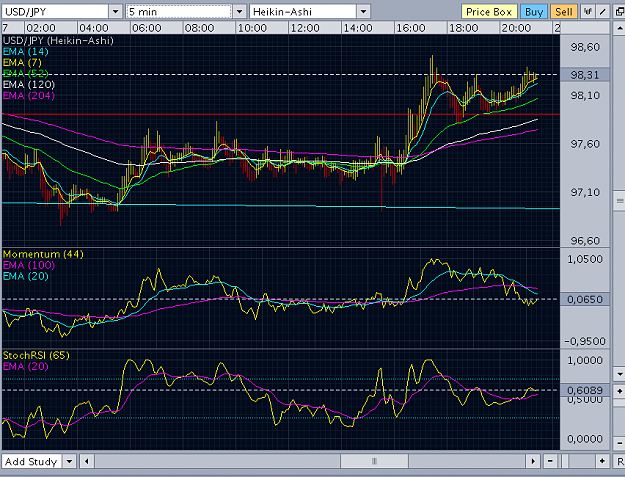
Task: Click the detach window icon at top right
Action: tap(620, 12)
